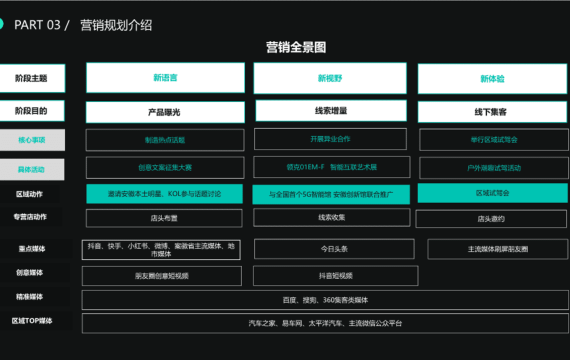570x360 pixels.
Task: Click the 阶段主题 row label box
Action: 32,78
